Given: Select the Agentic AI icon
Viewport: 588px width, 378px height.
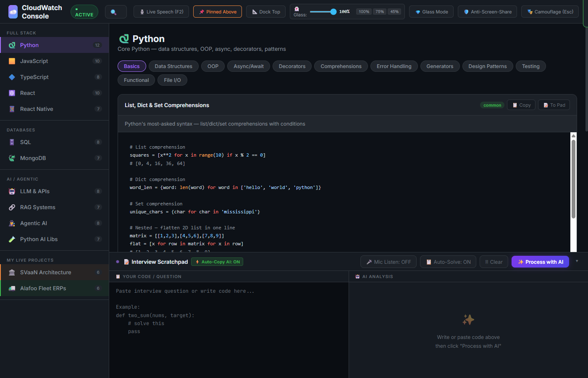Looking at the screenshot, I should coord(12,223).
